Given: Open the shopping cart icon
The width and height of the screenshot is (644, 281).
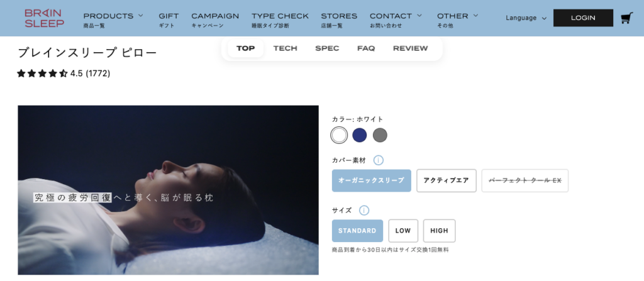Looking at the screenshot, I should point(626,18).
